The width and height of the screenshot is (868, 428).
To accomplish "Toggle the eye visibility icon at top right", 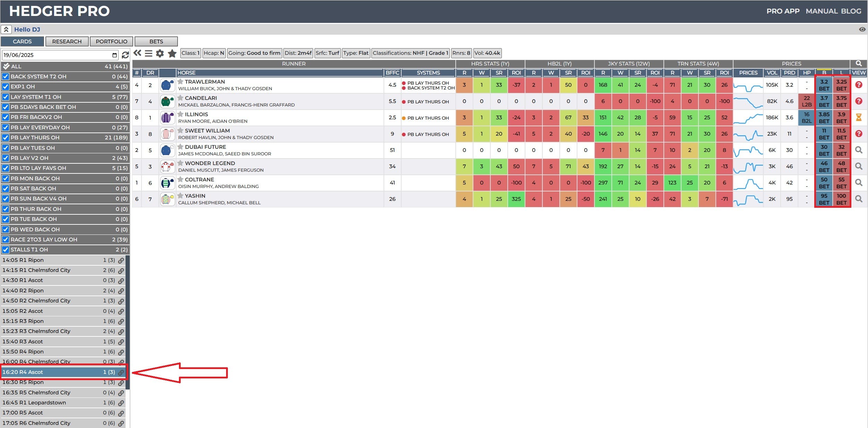I will [x=862, y=29].
